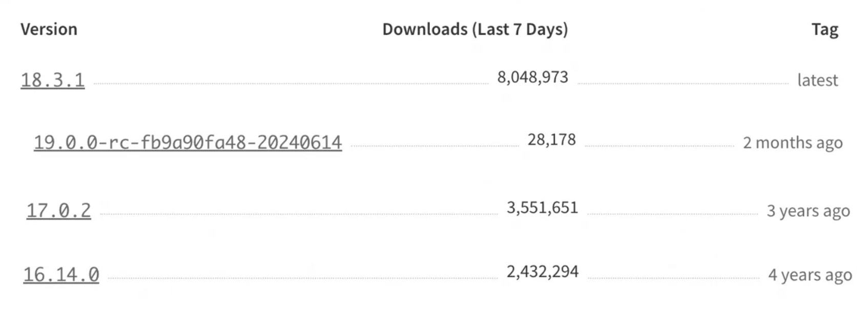Click dotted line between 28,178 and 2 months ago
868x309 pixels.
[x=659, y=146]
